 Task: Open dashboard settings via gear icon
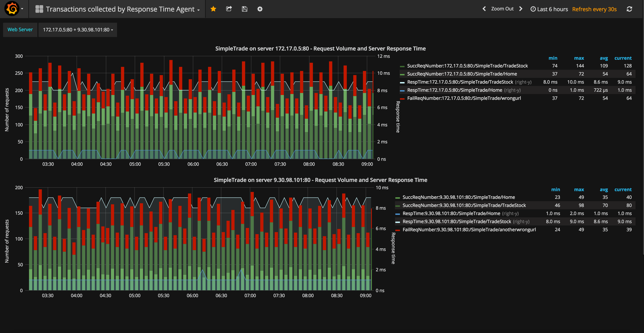[x=260, y=9]
